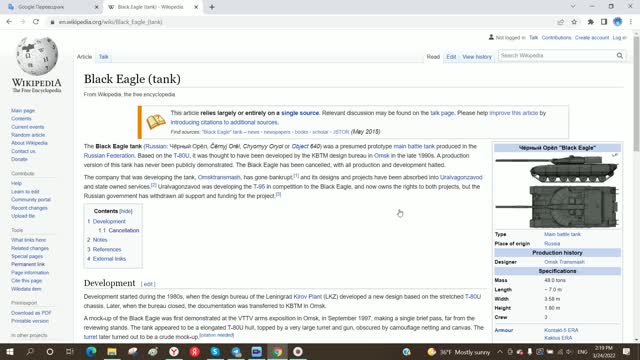The height and width of the screenshot is (360, 640).
Task: Follow the T-80U link in the intro
Action: click(x=182, y=156)
